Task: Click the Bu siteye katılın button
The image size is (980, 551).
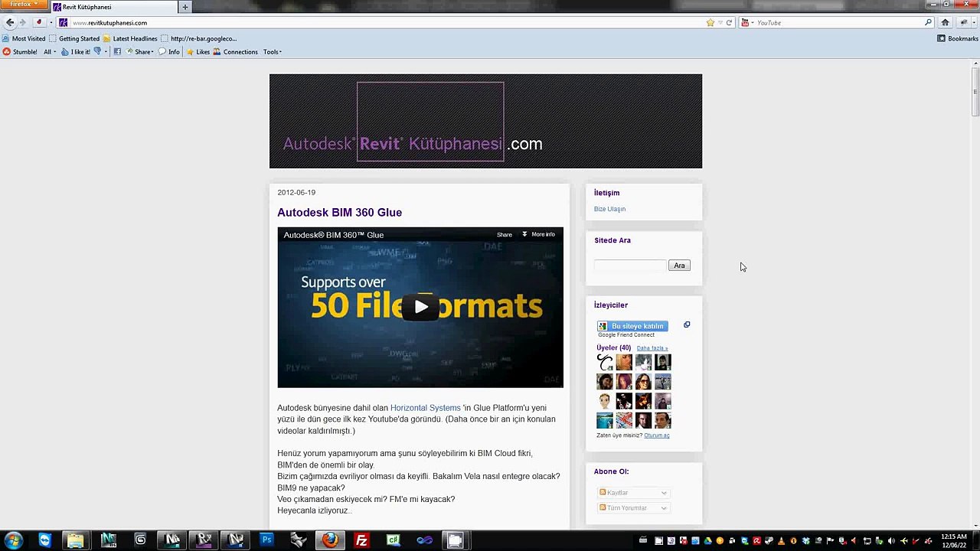Action: click(632, 326)
